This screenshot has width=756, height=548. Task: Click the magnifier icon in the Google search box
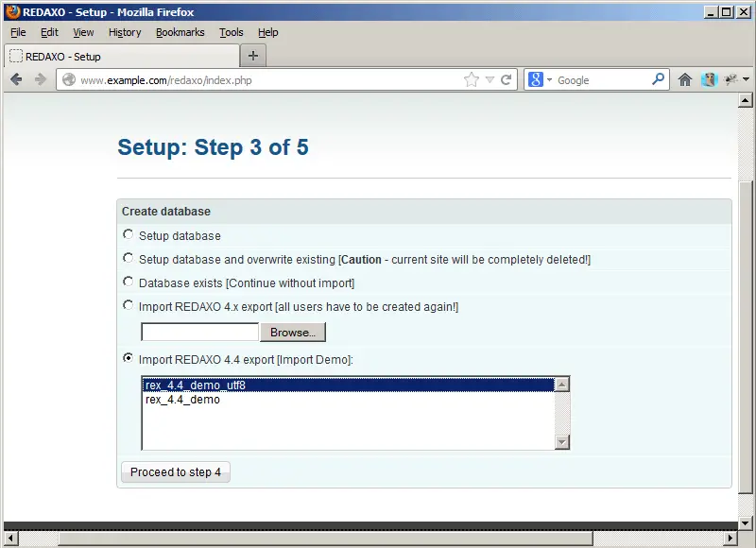658,80
